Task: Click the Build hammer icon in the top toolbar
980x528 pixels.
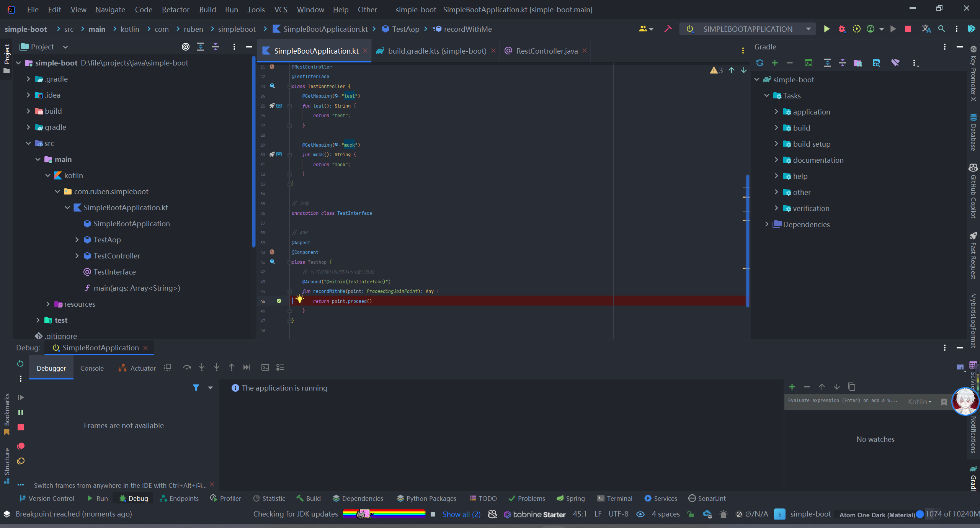Action: (x=668, y=29)
